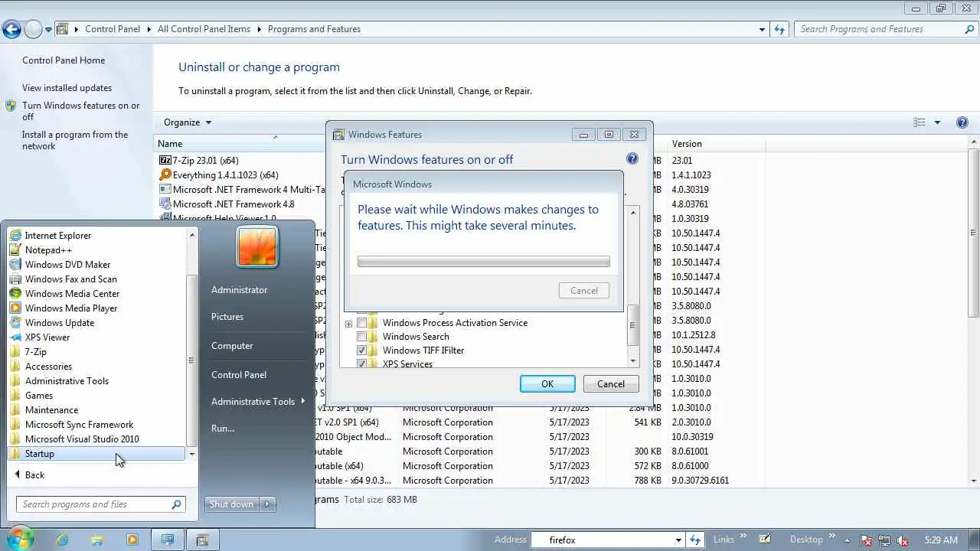Image resolution: width=980 pixels, height=551 pixels.
Task: Click the Back navigation arrow button
Action: [x=11, y=30]
